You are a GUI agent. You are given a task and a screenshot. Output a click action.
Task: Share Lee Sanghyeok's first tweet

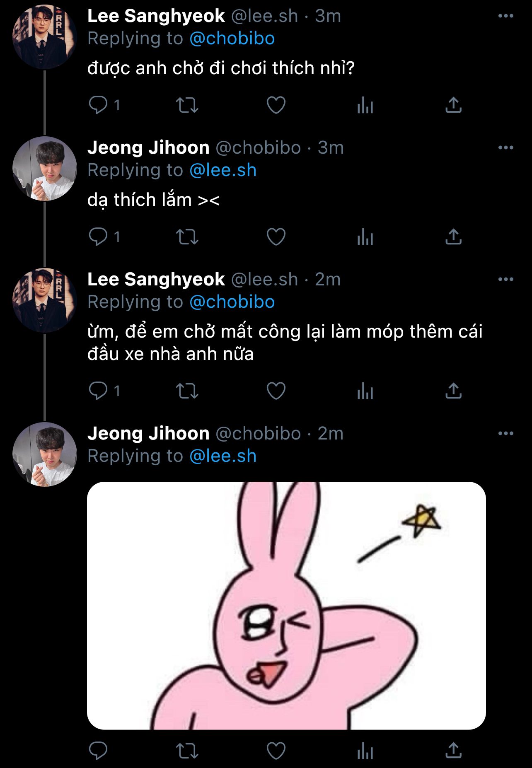(453, 105)
